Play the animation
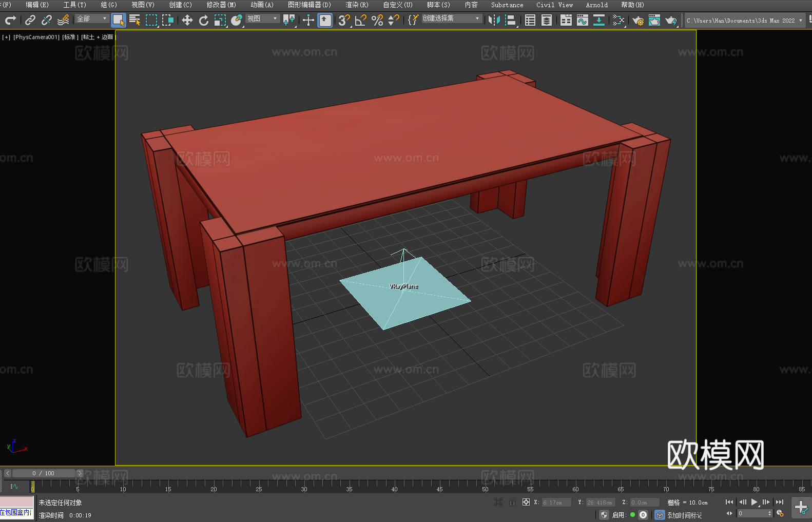Image resolution: width=812 pixels, height=522 pixels. click(755, 502)
